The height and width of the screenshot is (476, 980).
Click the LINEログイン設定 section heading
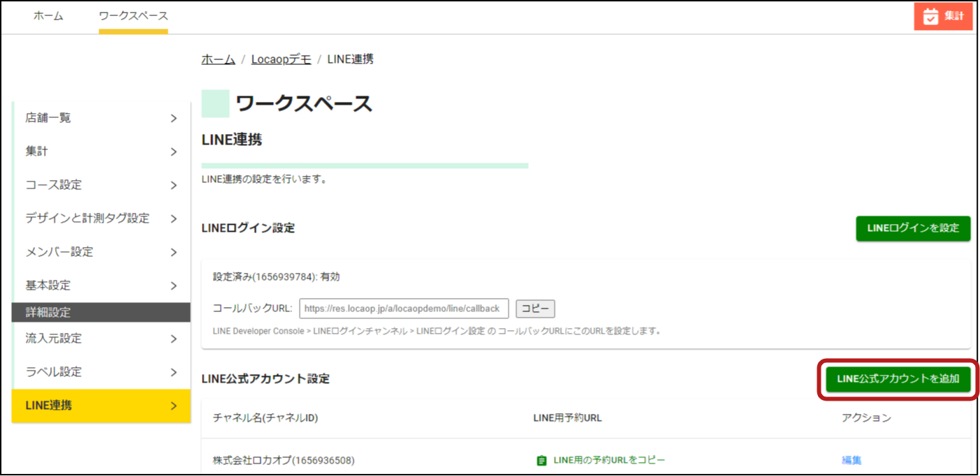(248, 228)
